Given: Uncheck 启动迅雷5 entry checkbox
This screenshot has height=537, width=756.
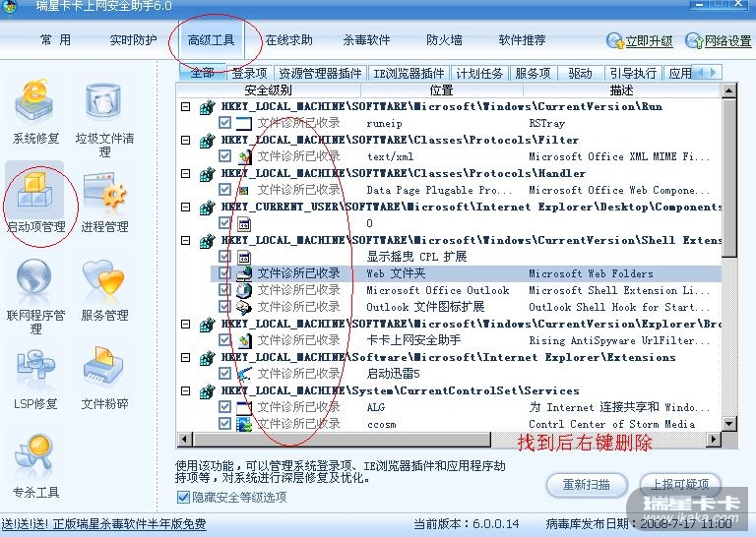Looking at the screenshot, I should tap(224, 374).
